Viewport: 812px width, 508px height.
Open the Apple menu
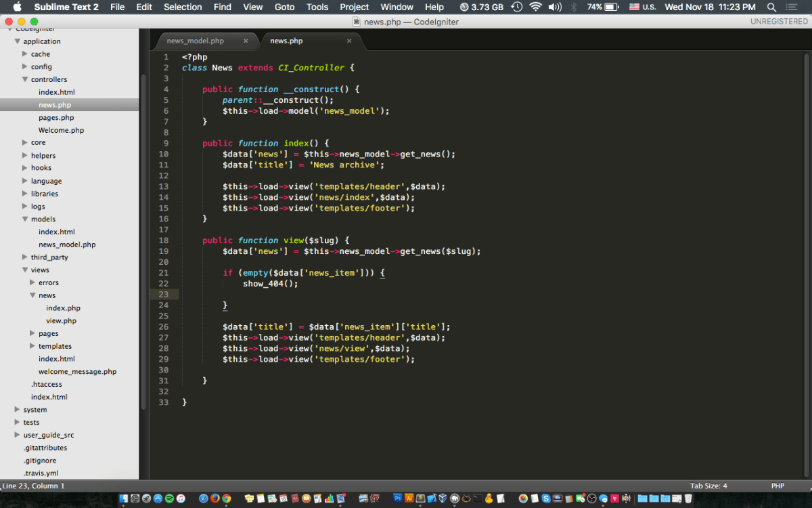click(x=17, y=7)
